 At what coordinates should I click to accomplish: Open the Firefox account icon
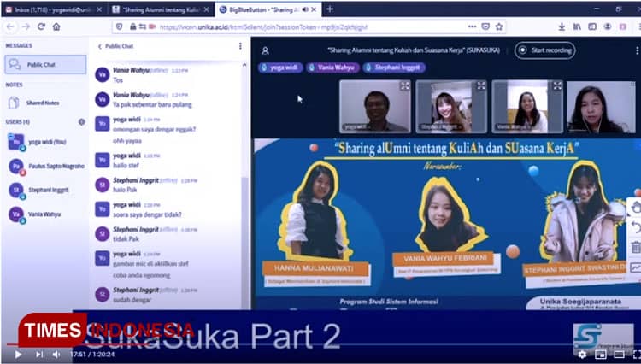pos(608,27)
